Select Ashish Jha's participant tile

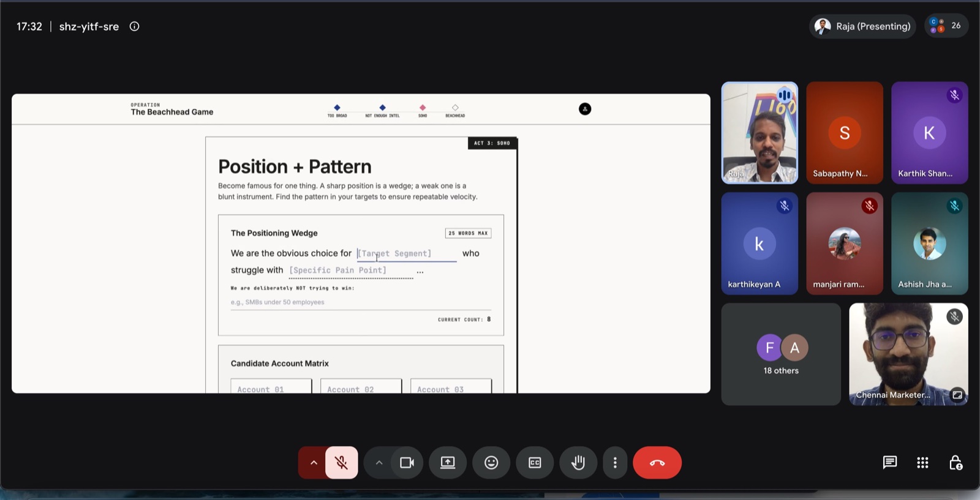point(930,244)
